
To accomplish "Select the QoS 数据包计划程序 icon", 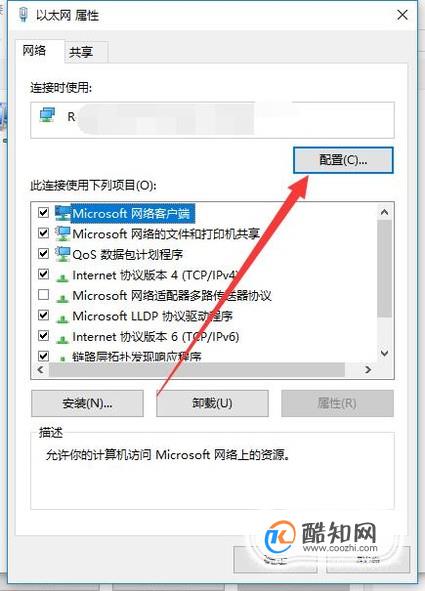I will point(63,254).
